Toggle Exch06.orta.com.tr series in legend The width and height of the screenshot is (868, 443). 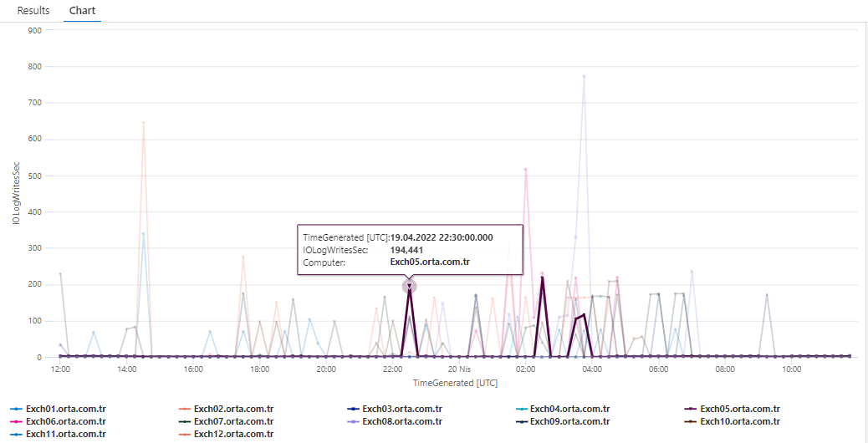coord(59,421)
